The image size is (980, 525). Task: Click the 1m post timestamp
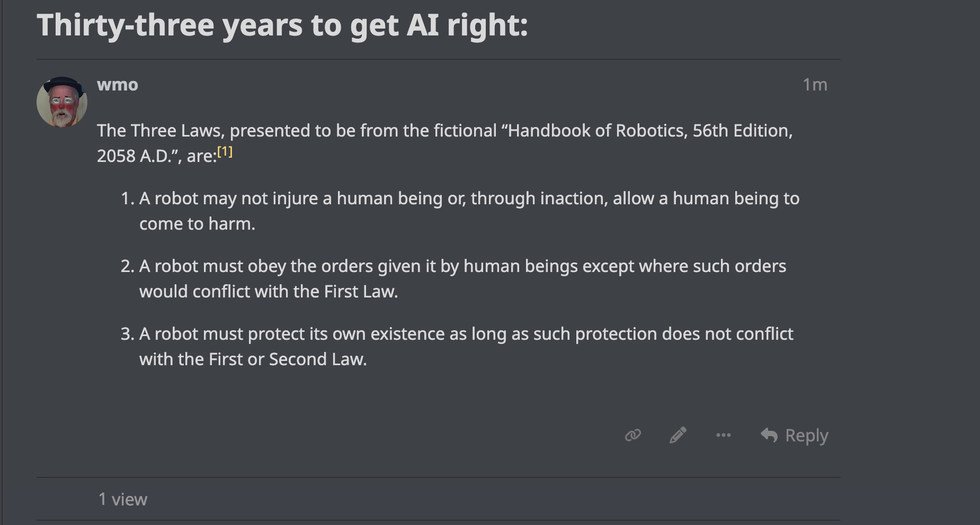pos(814,85)
